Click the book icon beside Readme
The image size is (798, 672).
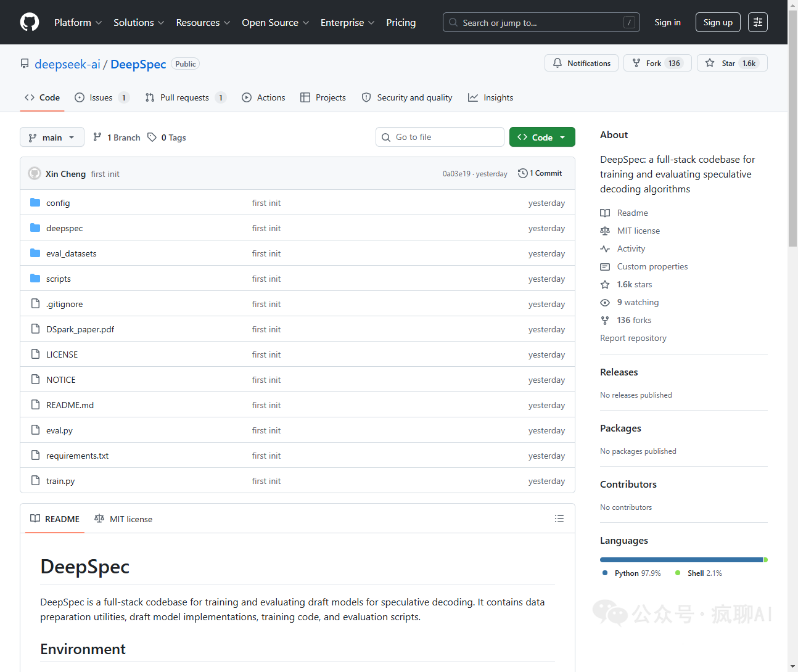click(605, 213)
